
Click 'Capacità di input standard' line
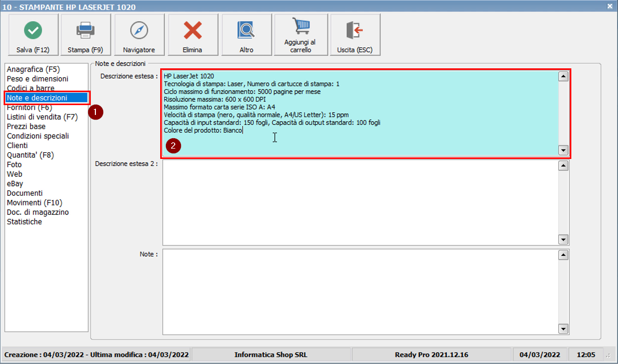[x=272, y=122]
